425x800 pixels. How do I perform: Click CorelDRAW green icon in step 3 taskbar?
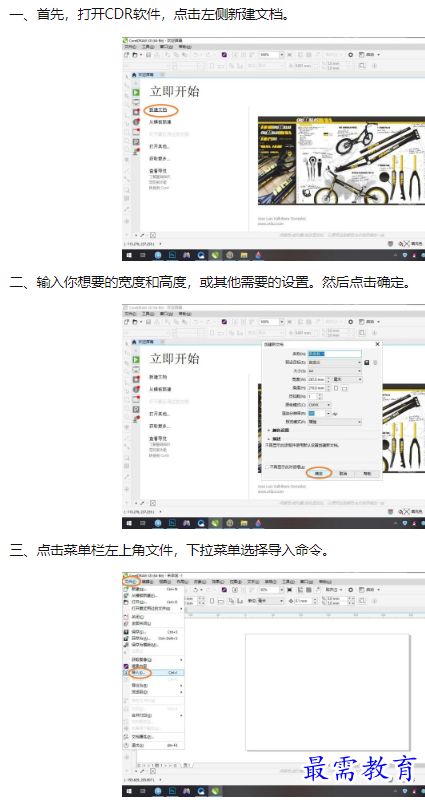click(215, 790)
